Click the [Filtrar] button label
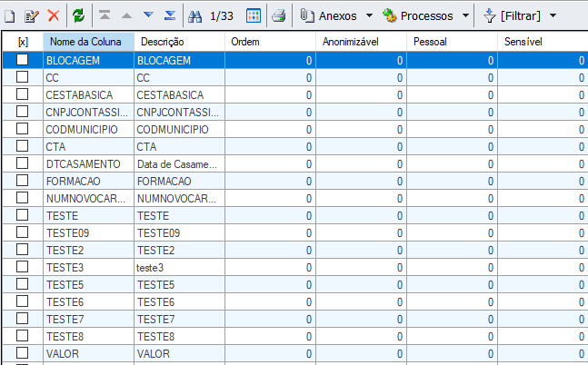This screenshot has height=365, width=588. [x=521, y=16]
